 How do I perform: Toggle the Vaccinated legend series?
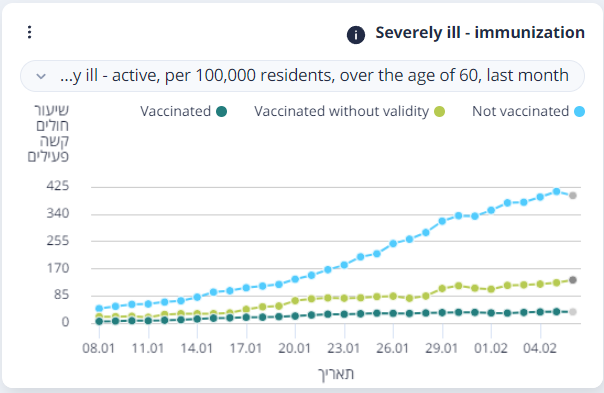[x=183, y=112]
